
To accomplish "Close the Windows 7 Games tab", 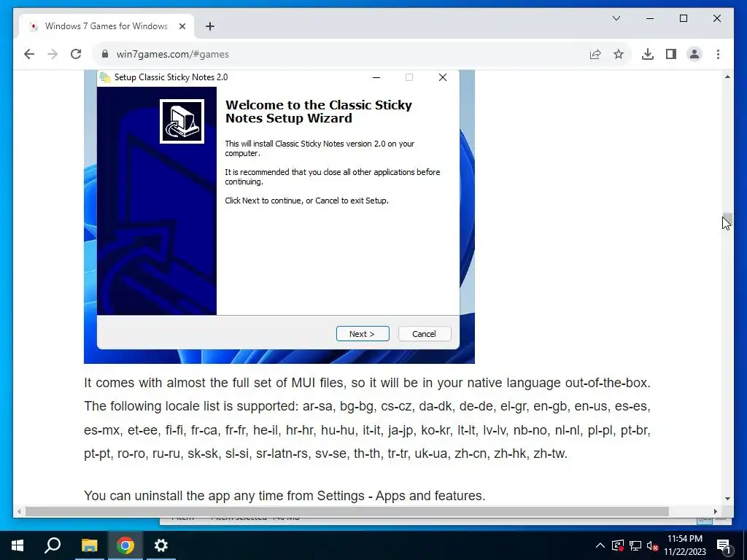I will point(182,26).
